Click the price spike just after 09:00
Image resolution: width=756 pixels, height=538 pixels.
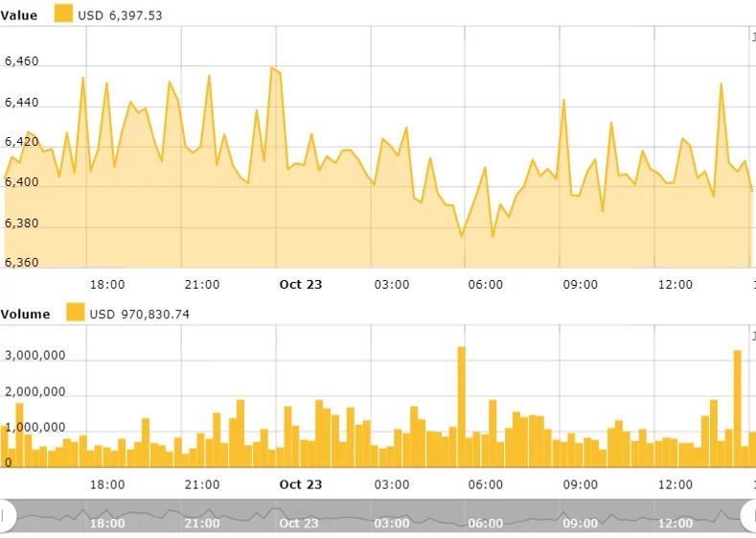(563, 100)
